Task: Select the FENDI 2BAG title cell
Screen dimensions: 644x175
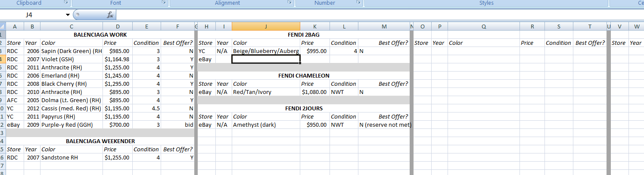Action: (x=304, y=34)
